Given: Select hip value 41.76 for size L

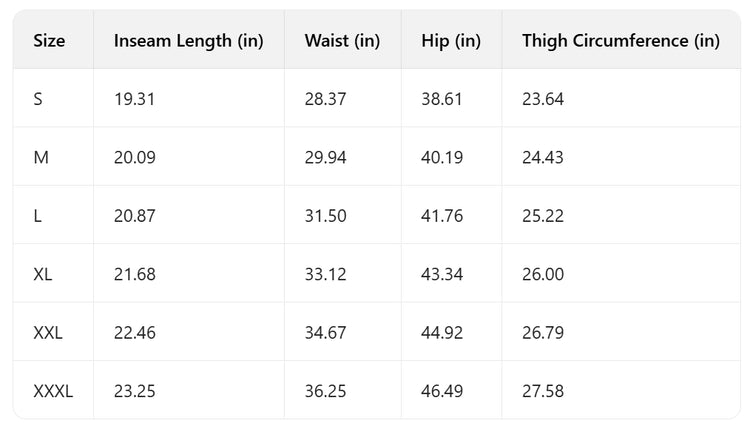Looking at the screenshot, I should (443, 216).
